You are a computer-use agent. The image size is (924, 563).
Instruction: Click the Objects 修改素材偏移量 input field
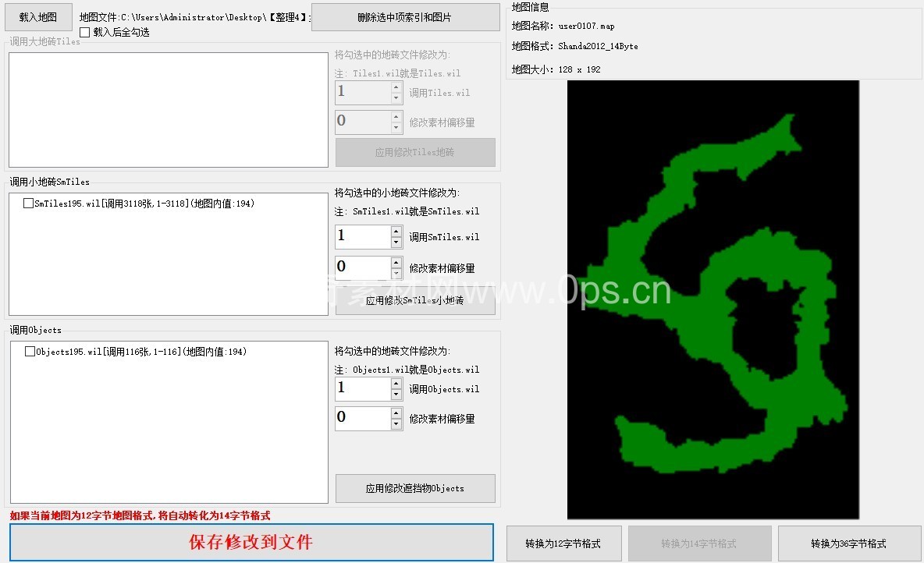point(362,418)
